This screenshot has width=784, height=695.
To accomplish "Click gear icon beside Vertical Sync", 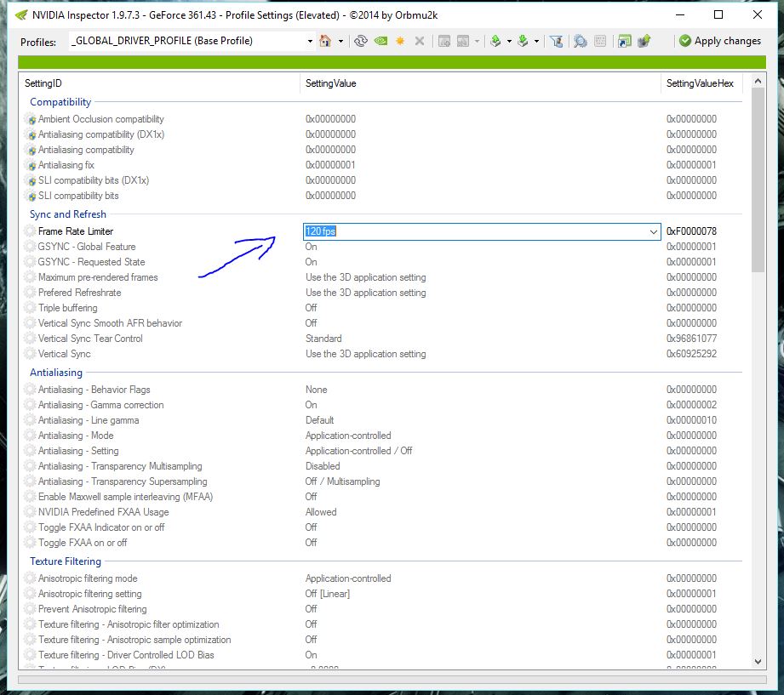I will click(31, 354).
